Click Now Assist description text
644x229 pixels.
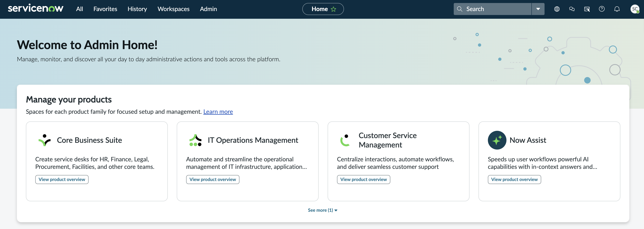[x=542, y=163]
